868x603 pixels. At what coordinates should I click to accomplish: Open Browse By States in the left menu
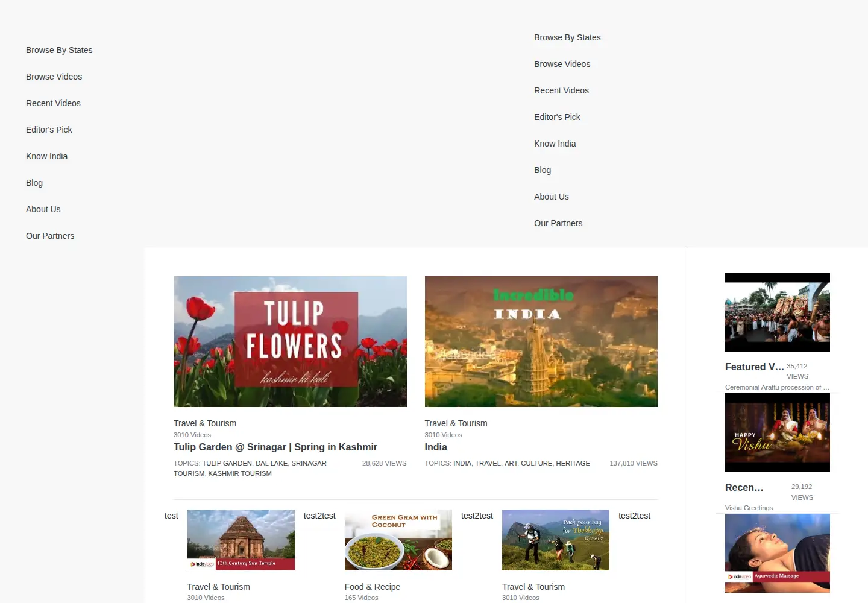(59, 50)
